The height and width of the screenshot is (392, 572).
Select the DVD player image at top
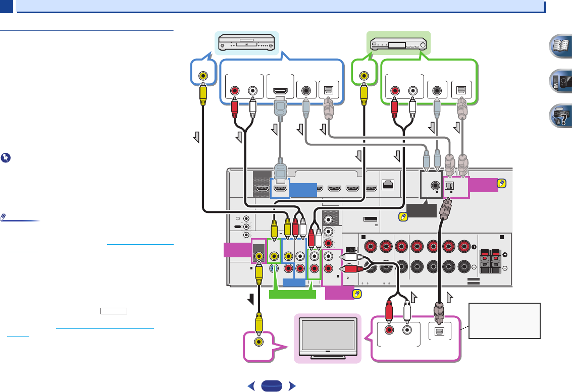point(246,41)
